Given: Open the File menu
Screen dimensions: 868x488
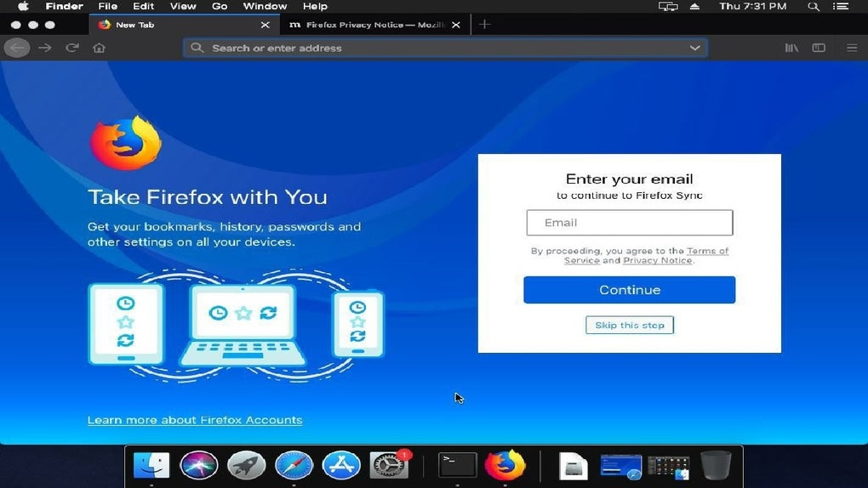Looking at the screenshot, I should pyautogui.click(x=107, y=6).
